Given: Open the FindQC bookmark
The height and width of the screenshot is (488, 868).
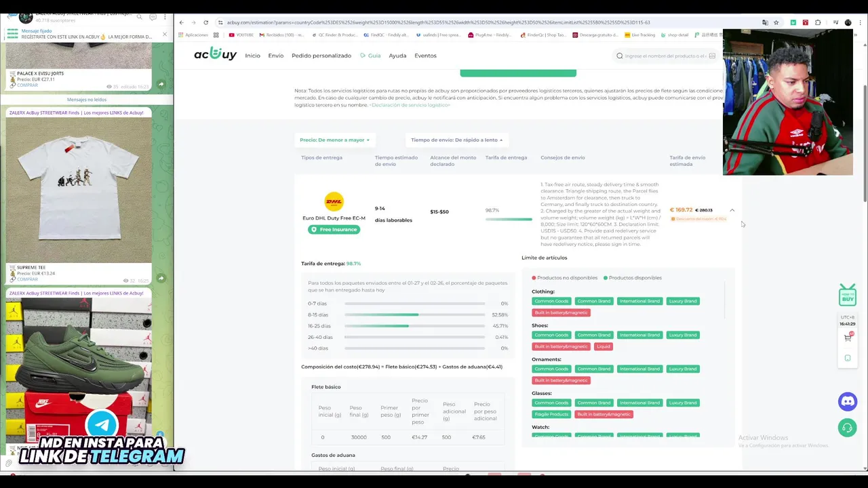Looking at the screenshot, I should point(386,35).
